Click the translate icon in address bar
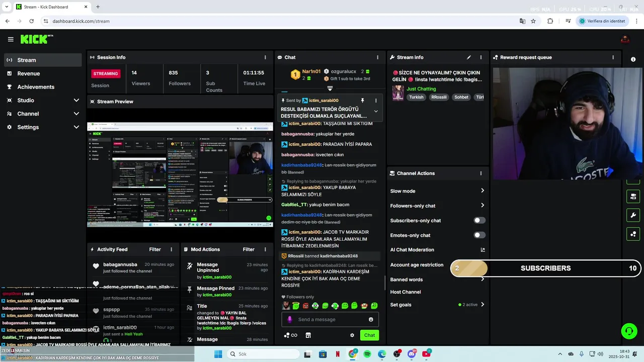Viewport: 644px width, 362px height. [522, 21]
